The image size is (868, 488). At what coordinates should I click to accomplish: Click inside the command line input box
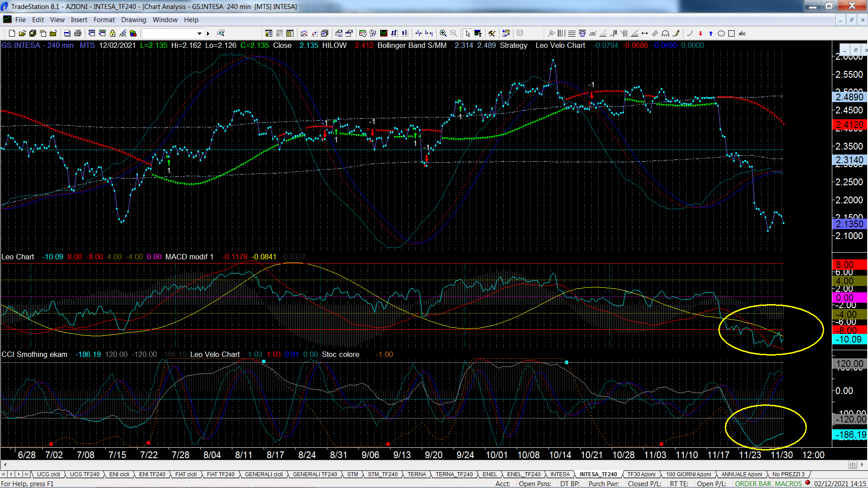tap(170, 33)
